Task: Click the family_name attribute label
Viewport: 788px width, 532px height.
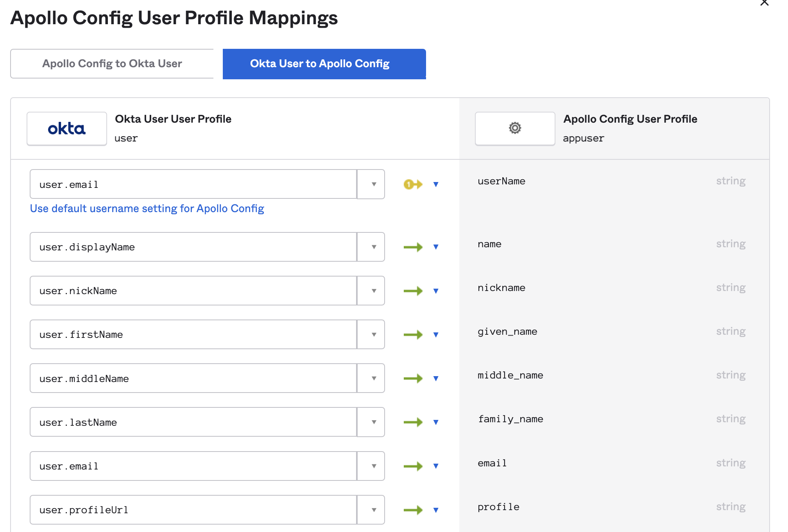Action: point(510,419)
